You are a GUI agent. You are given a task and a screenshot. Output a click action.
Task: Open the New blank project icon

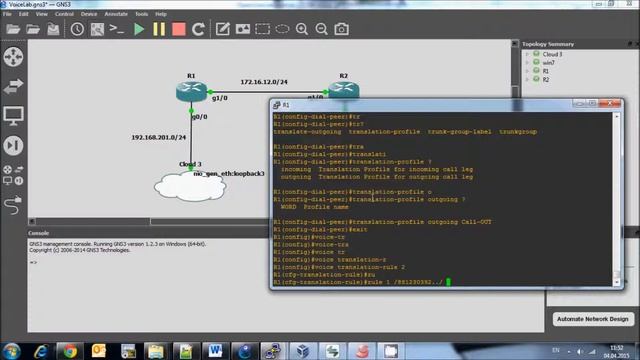pyautogui.click(x=13, y=29)
